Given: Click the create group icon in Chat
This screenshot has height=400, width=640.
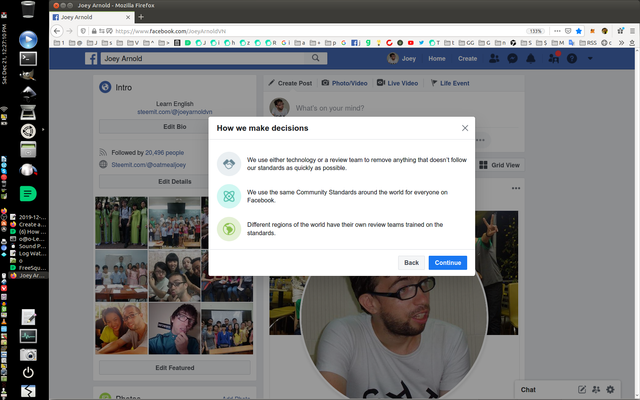Looking at the screenshot, I should (596, 389).
